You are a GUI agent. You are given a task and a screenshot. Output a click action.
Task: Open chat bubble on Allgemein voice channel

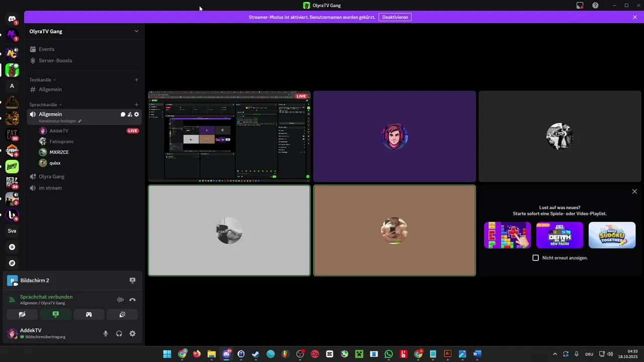(123, 115)
